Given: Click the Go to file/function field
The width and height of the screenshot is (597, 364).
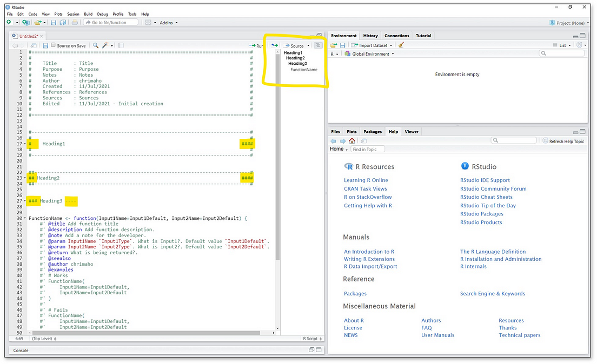Looking at the screenshot, I should coord(111,23).
